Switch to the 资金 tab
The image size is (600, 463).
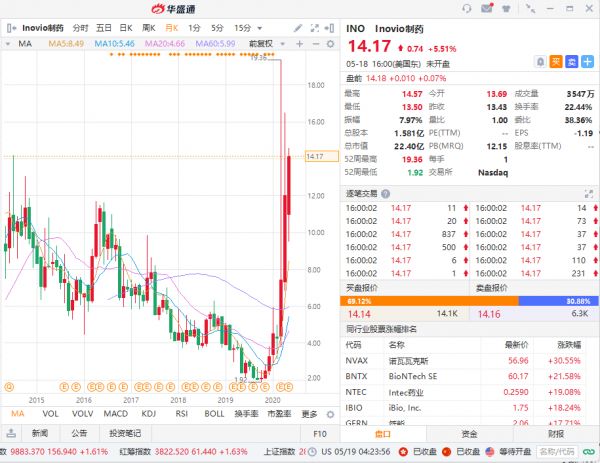pyautogui.click(x=469, y=433)
